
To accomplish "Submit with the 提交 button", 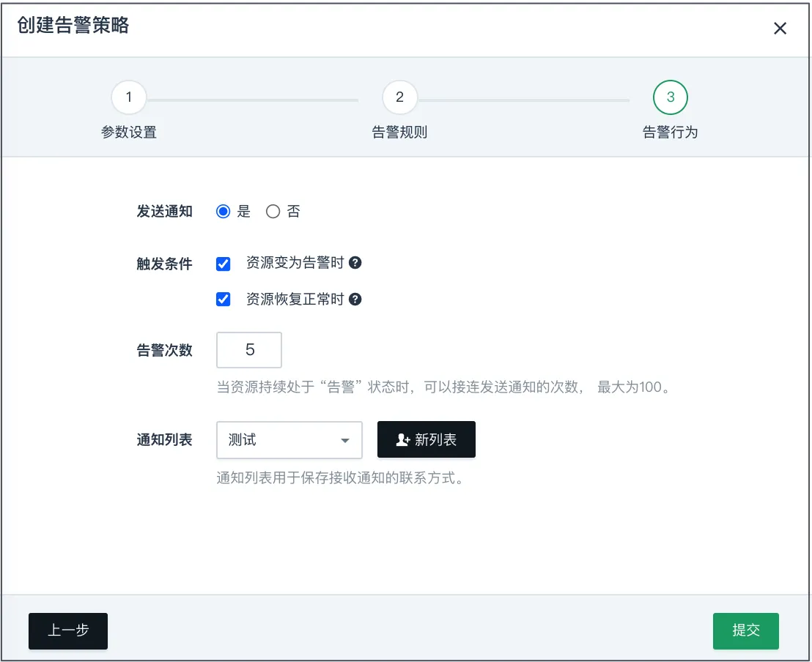I will (746, 631).
